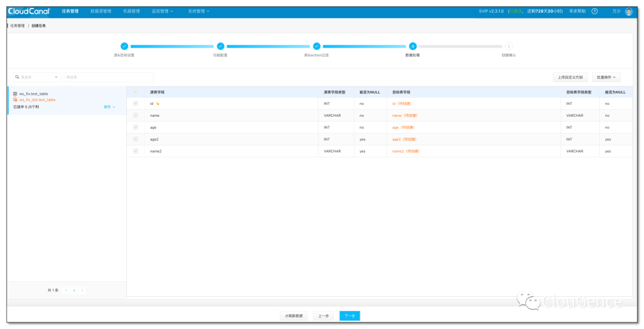Toggle the checkbox for the name row
Image resolution: width=644 pixels, height=329 pixels.
pyautogui.click(x=135, y=116)
